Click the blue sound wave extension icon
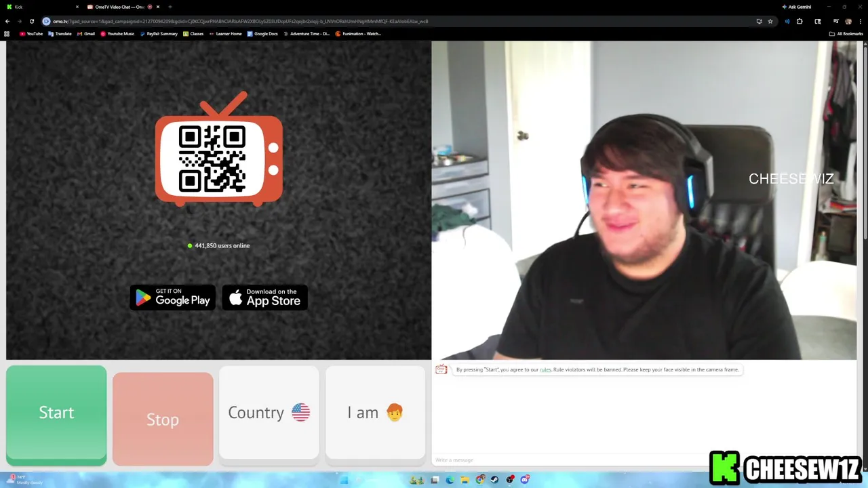The height and width of the screenshot is (488, 868). tap(787, 21)
